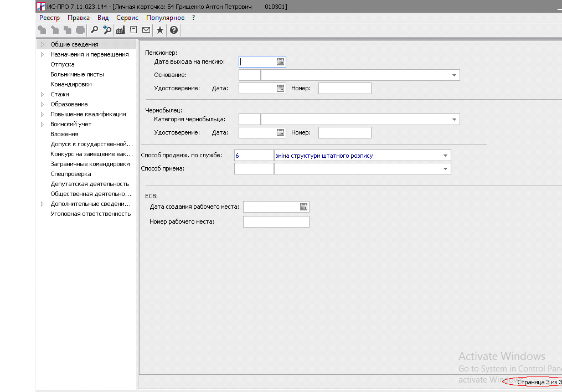Screen dimensions: 562x392
Task: Select Больничные листы in the navigation tree
Action: click(x=77, y=75)
